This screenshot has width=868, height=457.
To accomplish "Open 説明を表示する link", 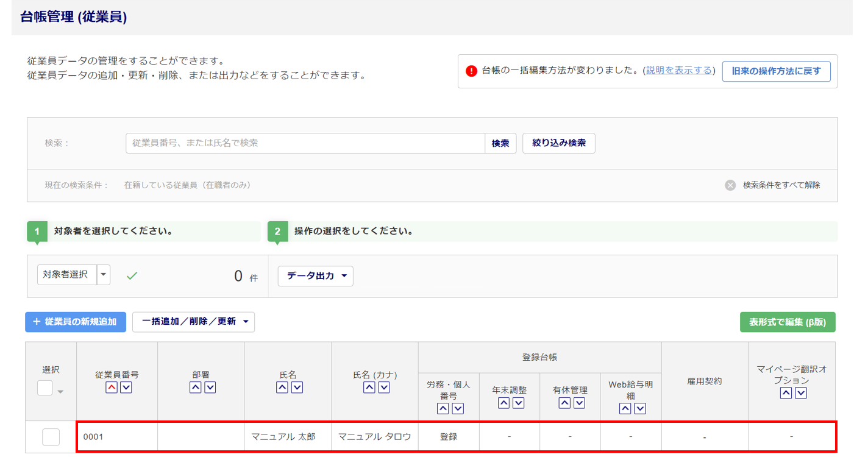I will (679, 71).
